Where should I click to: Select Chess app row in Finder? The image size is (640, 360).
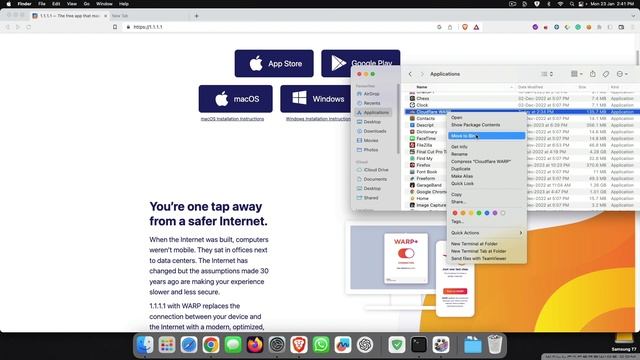click(x=521, y=98)
